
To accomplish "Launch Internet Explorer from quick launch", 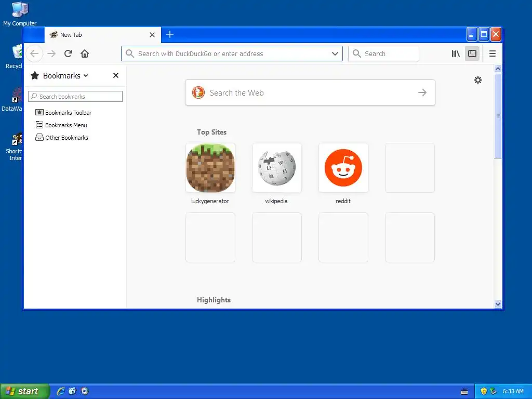I will [x=60, y=391].
